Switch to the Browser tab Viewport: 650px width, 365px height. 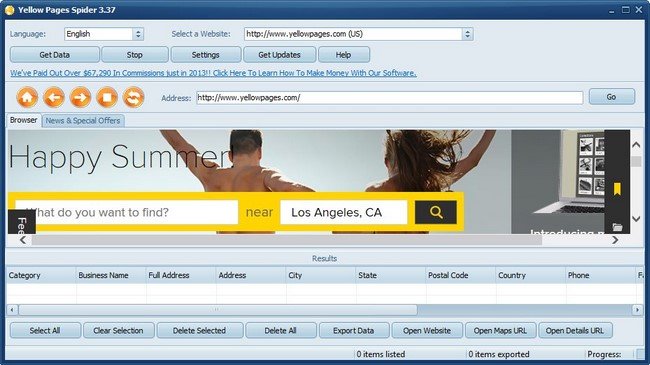pyautogui.click(x=24, y=120)
